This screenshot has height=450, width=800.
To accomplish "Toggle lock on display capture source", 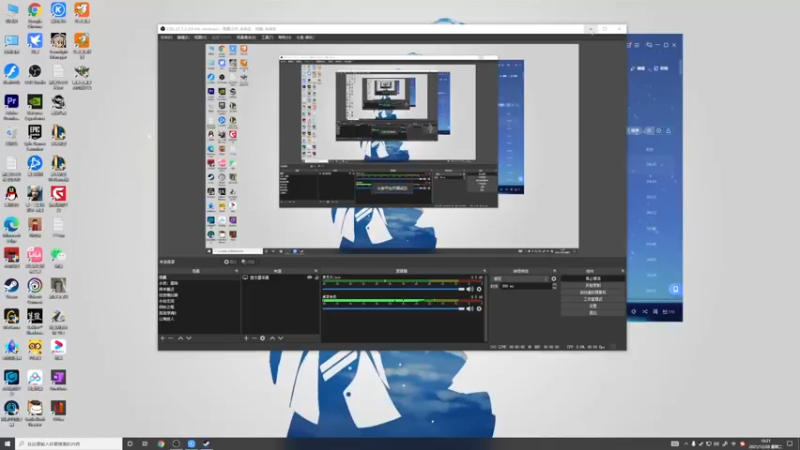I will [316, 278].
